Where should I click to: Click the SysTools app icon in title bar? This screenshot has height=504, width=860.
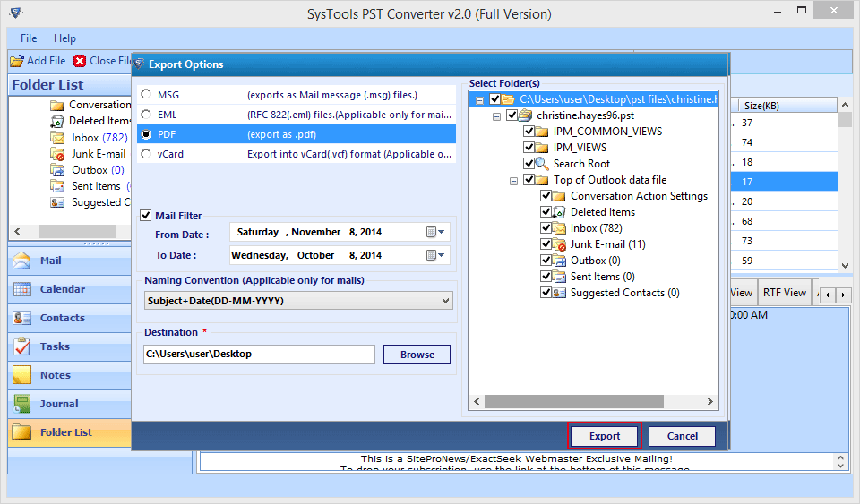[x=16, y=13]
